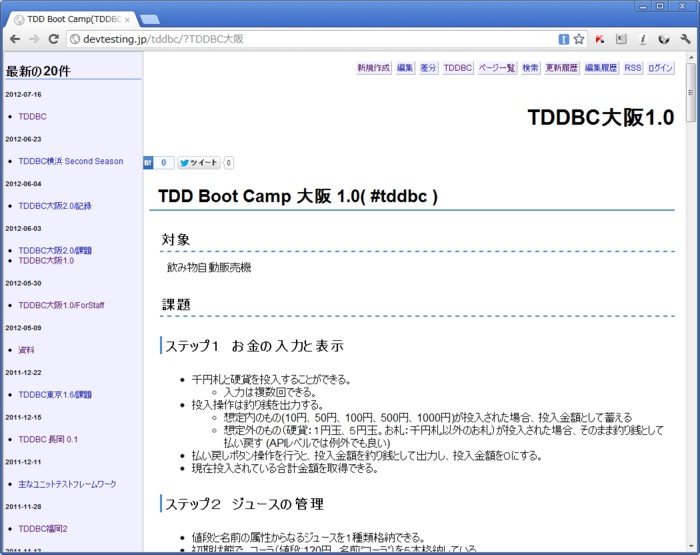Viewport: 700px width, 555px height.
Task: Click the 編集 menu link
Action: (405, 68)
